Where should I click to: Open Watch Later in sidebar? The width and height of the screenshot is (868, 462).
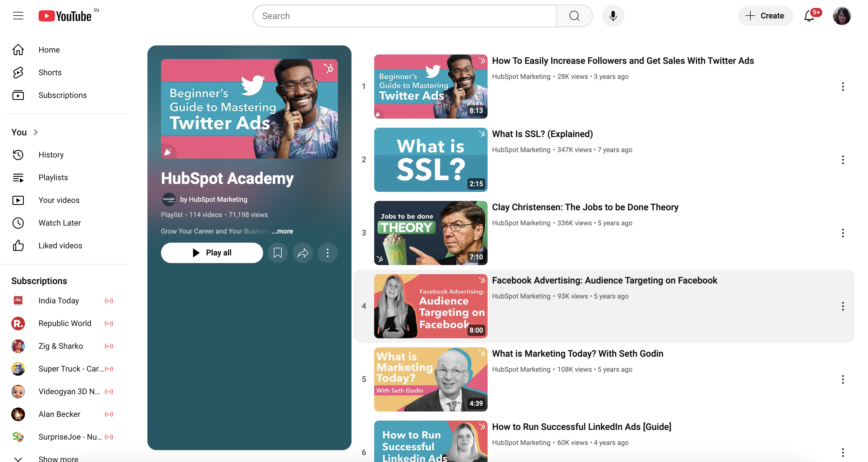(59, 223)
